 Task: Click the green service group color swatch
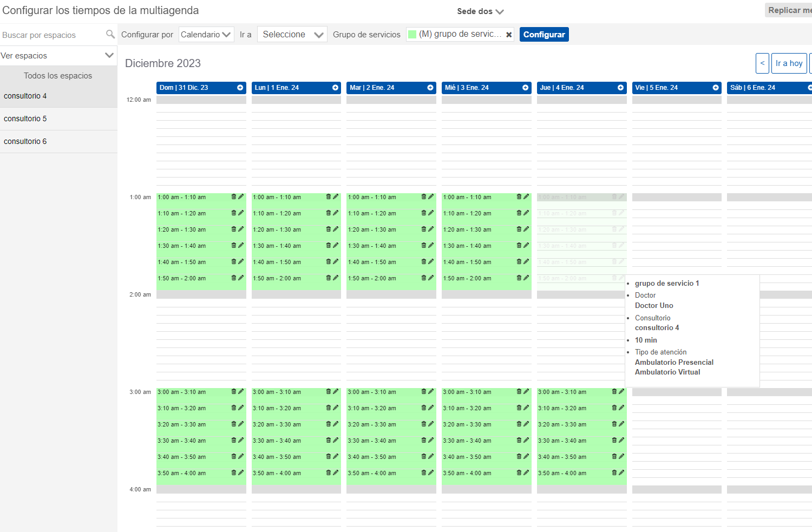(x=412, y=34)
